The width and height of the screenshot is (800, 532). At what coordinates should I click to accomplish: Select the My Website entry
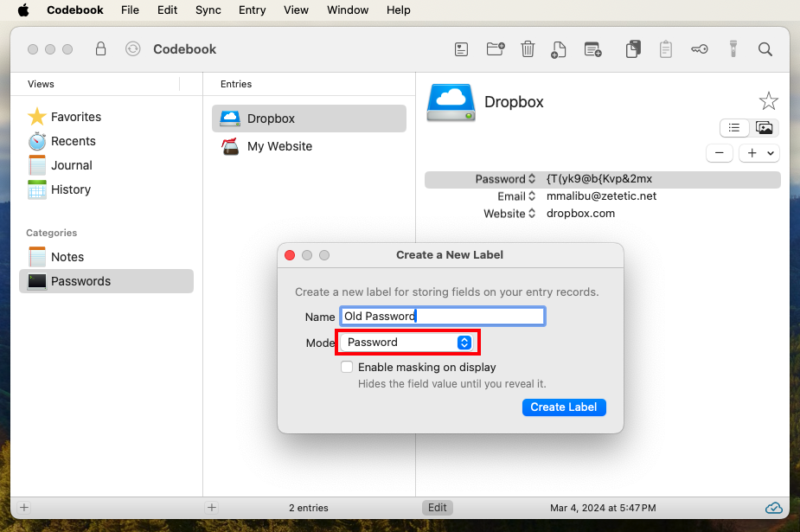coord(309,146)
